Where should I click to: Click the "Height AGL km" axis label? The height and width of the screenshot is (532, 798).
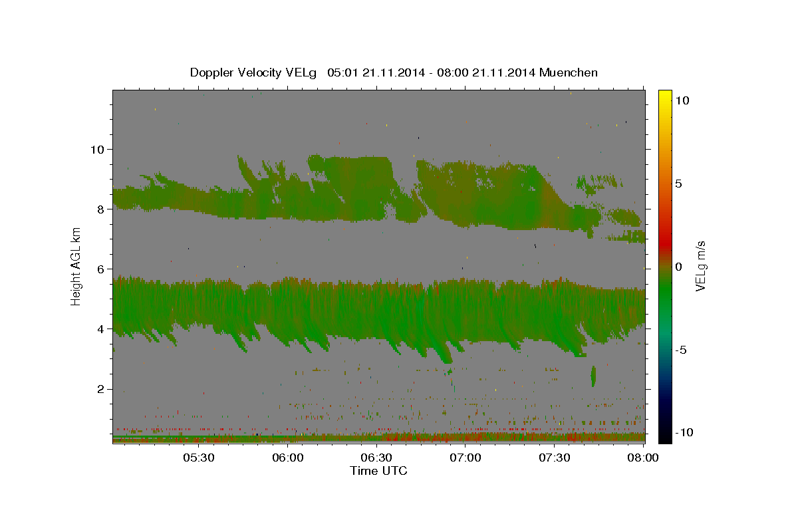(x=76, y=266)
